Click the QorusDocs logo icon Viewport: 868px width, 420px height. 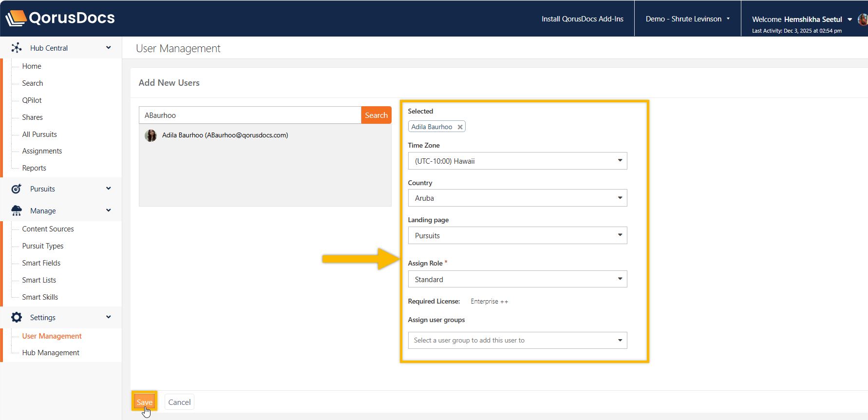pos(16,18)
